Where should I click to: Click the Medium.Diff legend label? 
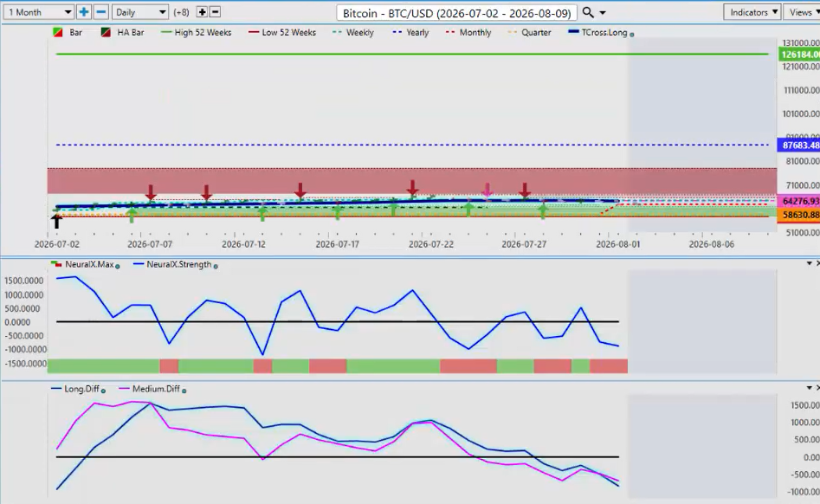coord(156,389)
